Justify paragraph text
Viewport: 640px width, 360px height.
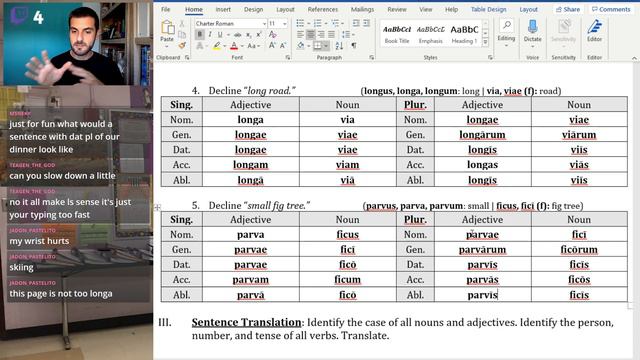[x=331, y=35]
